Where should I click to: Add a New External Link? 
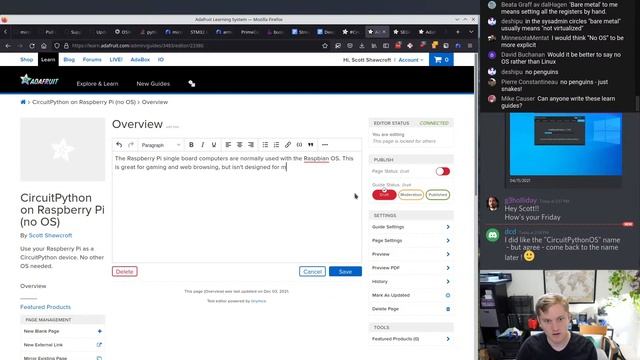click(x=62, y=345)
